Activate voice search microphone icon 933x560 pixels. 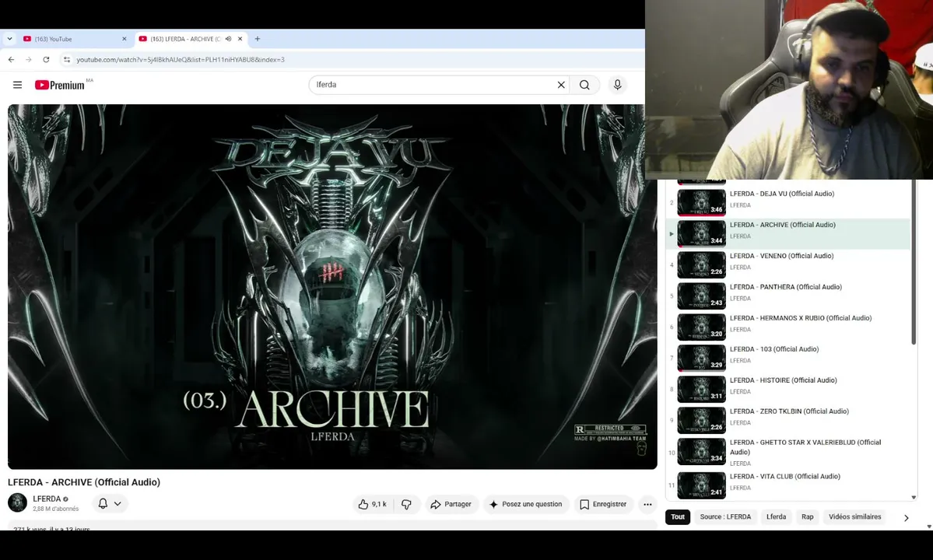[618, 85]
